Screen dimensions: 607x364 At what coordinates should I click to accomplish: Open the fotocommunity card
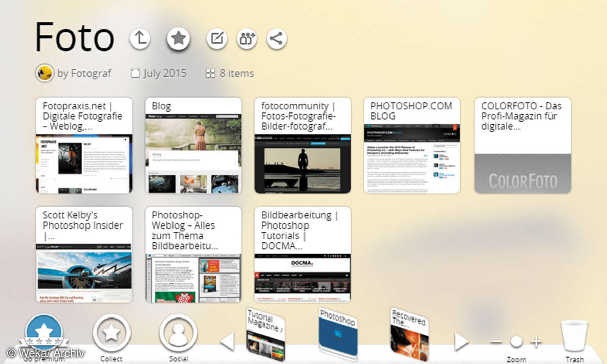tap(302, 145)
